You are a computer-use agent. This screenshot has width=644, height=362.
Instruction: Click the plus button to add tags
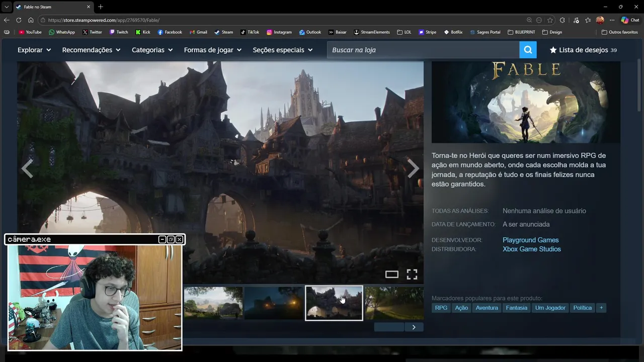[x=601, y=308]
